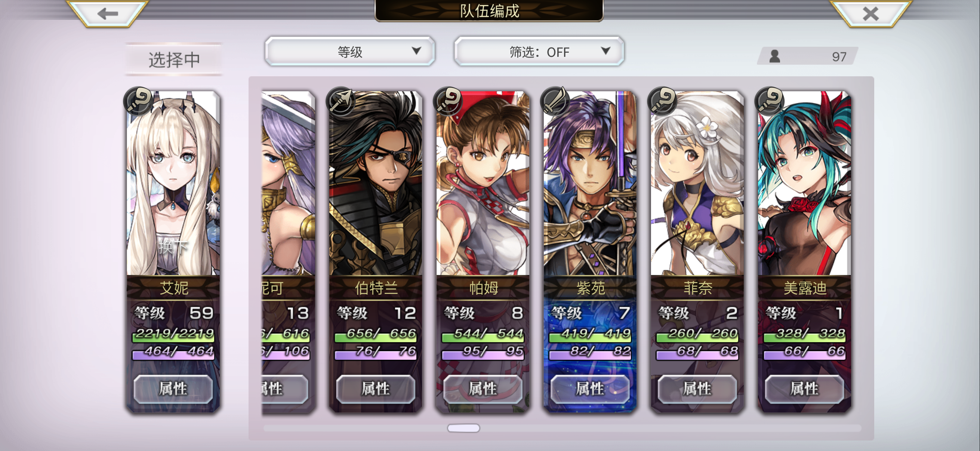
Task: Close the team formation screen with X
Action: [870, 13]
